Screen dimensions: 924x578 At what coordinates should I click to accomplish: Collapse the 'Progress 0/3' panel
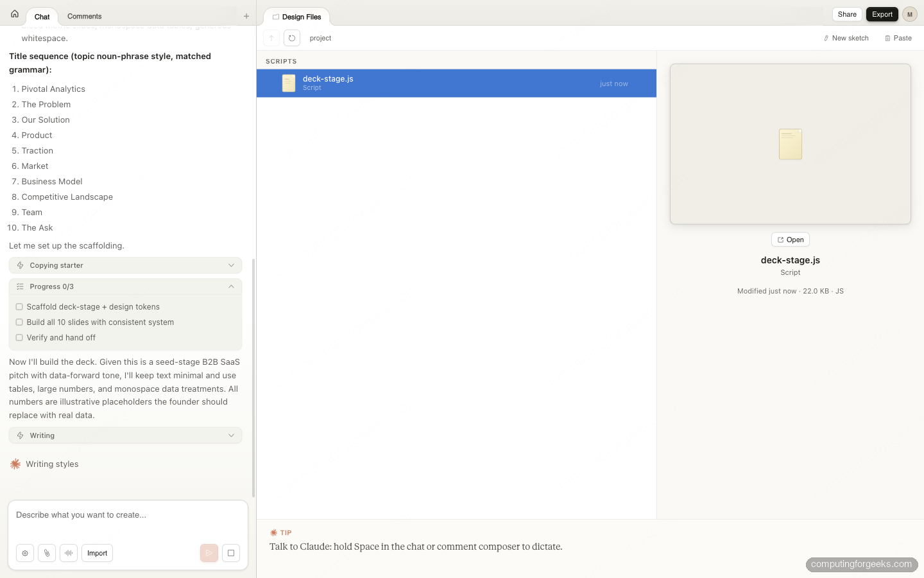point(231,286)
